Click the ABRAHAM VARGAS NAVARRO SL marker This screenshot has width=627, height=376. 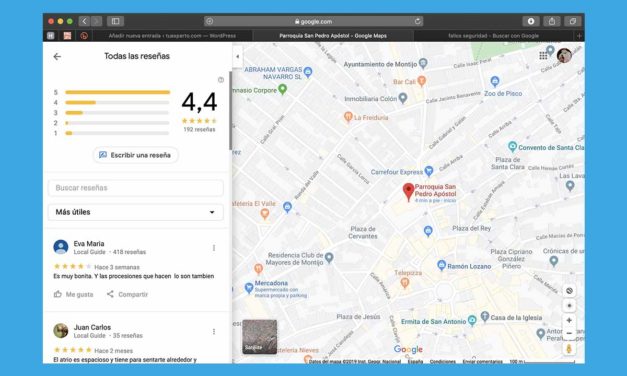308,72
